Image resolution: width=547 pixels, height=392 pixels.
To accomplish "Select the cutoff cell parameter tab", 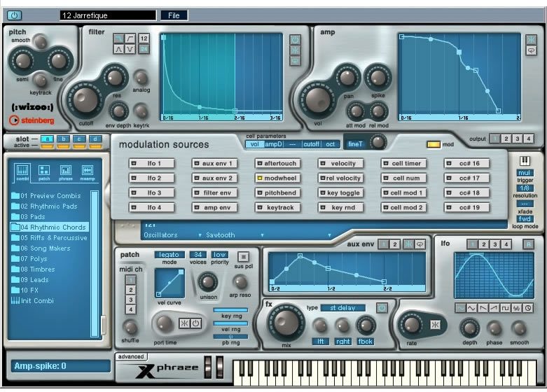I will click(x=311, y=144).
